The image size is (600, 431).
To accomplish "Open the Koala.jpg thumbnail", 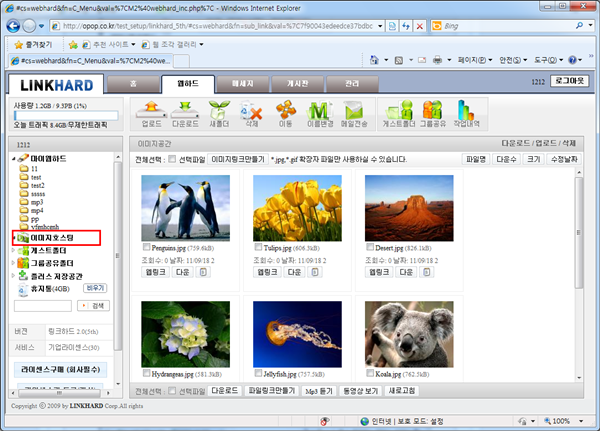I will (409, 334).
